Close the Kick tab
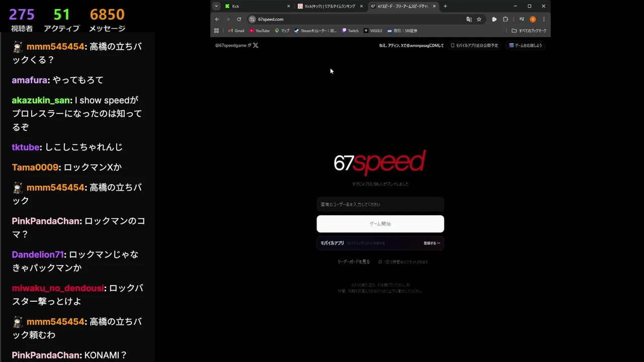This screenshot has height=362, width=644. click(x=289, y=6)
